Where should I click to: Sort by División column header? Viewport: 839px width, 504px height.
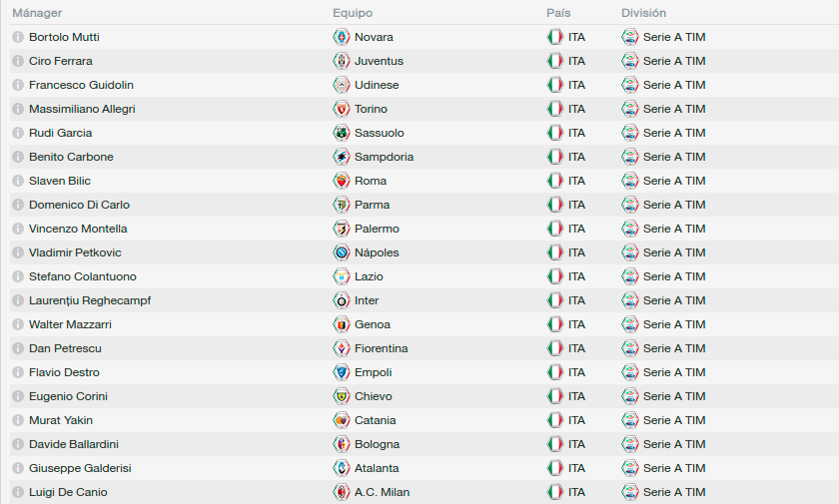click(x=643, y=13)
